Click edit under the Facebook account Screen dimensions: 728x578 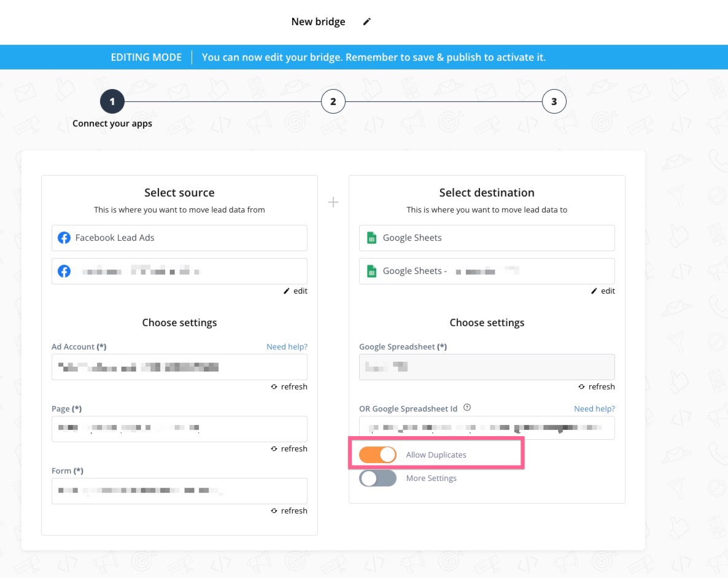[295, 291]
